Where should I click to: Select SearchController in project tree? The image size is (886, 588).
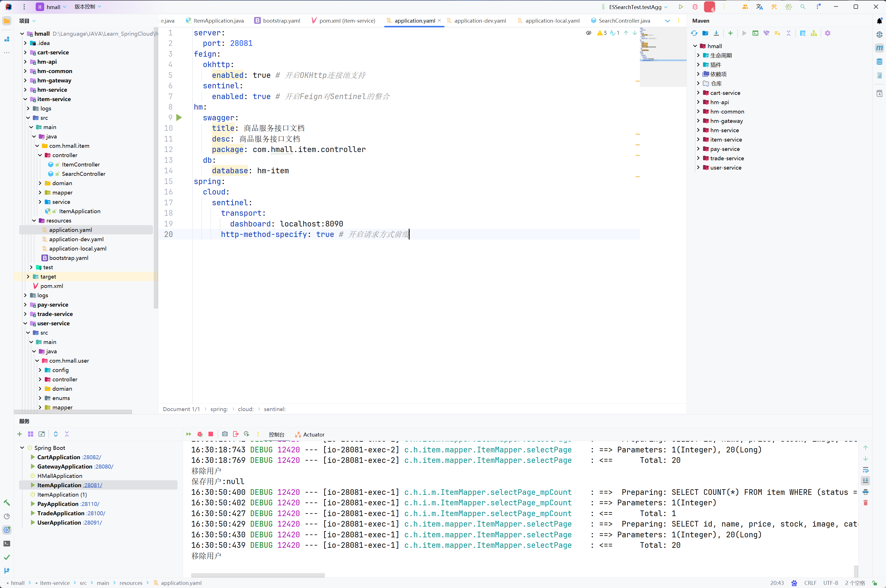83,174
